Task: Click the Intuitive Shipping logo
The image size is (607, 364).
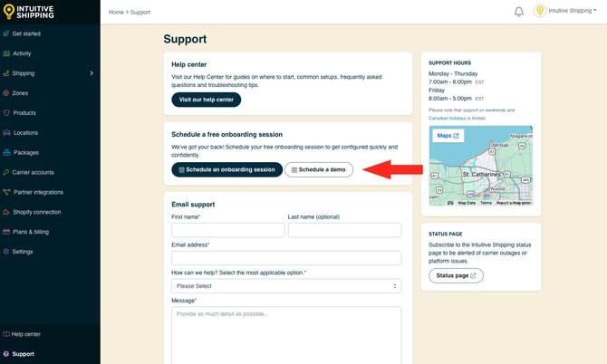Action: pyautogui.click(x=29, y=12)
